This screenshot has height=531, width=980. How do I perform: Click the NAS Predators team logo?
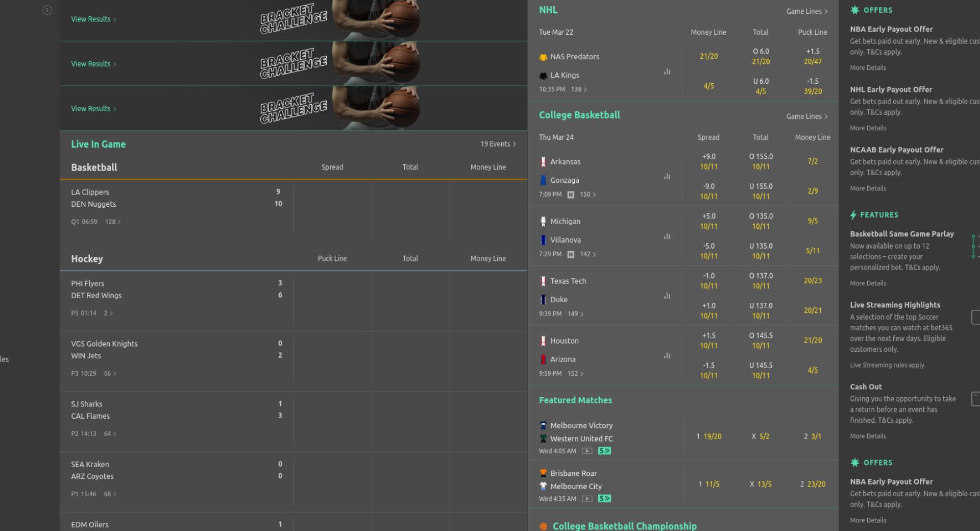click(x=543, y=57)
